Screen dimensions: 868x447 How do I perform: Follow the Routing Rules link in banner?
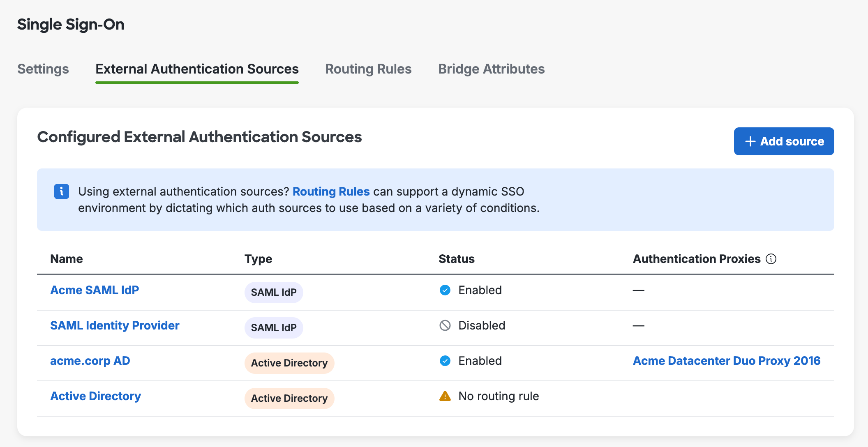tap(331, 191)
